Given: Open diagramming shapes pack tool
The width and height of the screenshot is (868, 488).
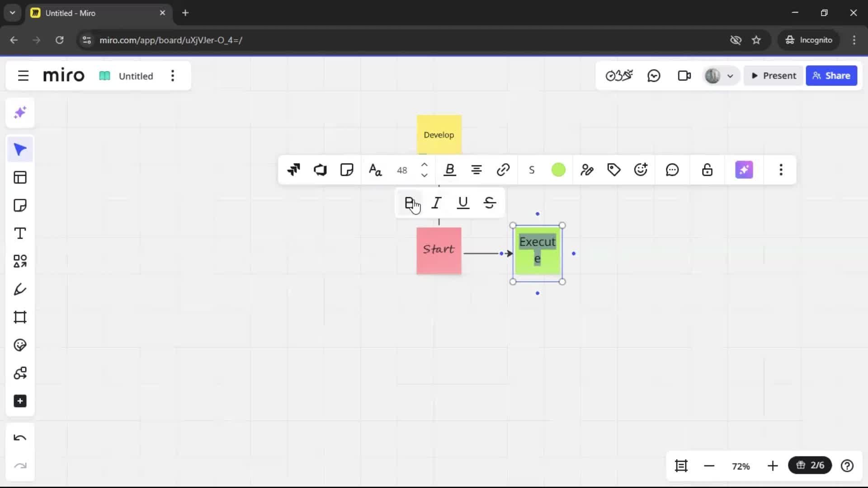Looking at the screenshot, I should coord(20,373).
